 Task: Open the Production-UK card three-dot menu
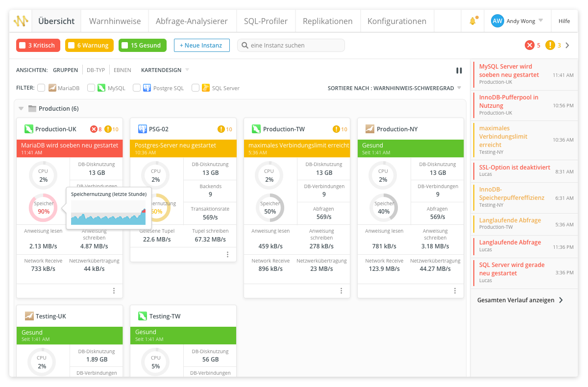(114, 291)
